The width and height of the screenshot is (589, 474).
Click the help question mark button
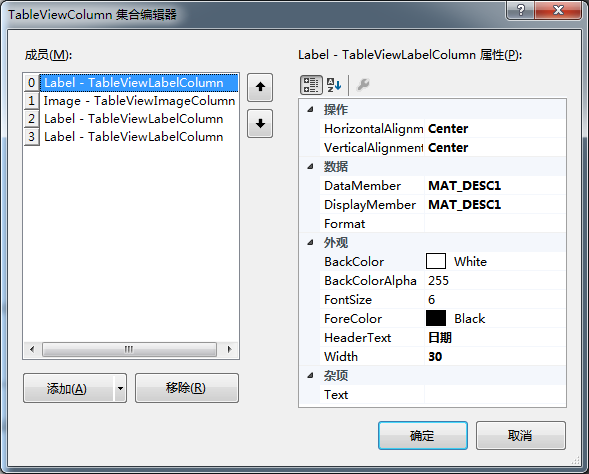coord(521,10)
